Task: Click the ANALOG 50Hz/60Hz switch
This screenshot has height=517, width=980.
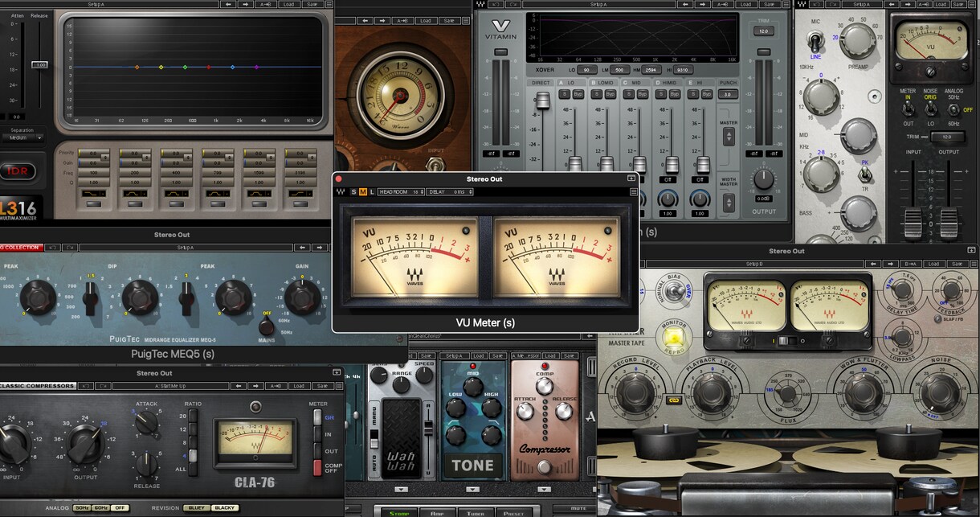Action: [953, 109]
